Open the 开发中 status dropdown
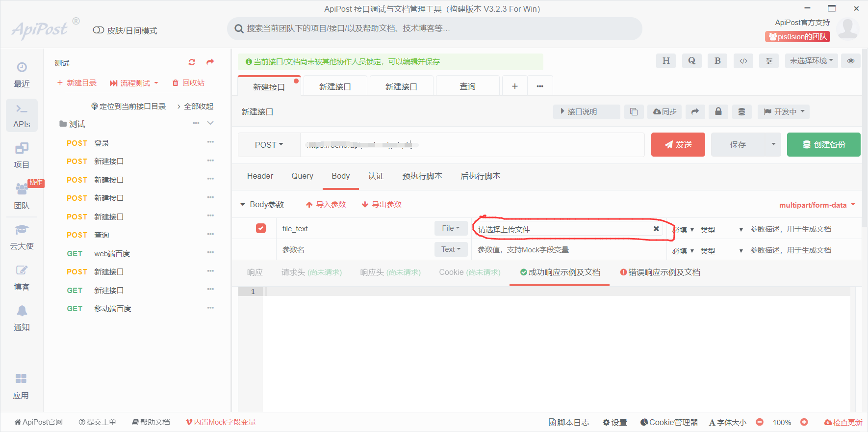 click(784, 112)
